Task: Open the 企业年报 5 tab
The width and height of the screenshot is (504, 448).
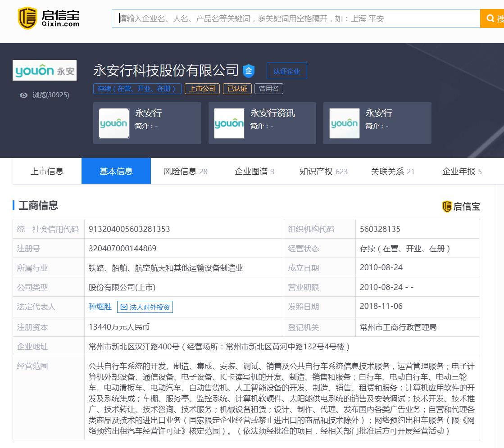Action: click(462, 171)
